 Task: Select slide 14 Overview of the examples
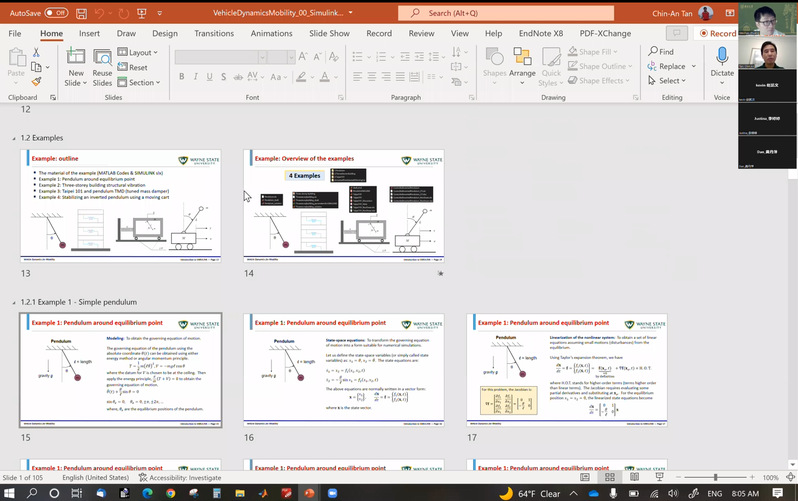tap(343, 204)
